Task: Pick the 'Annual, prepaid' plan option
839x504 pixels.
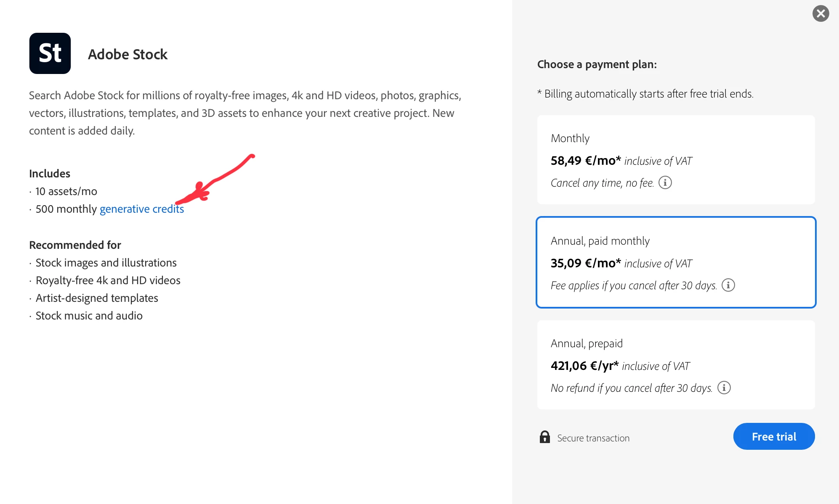Action: click(x=676, y=365)
